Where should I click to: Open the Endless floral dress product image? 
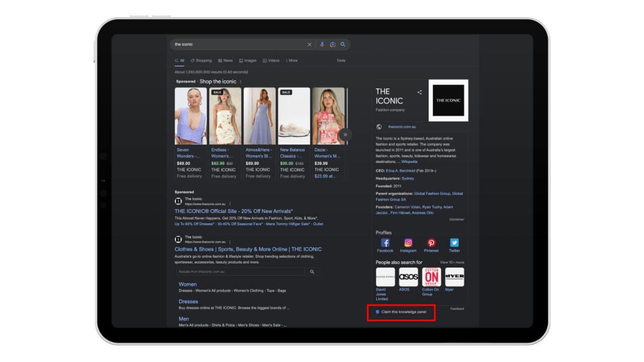(225, 116)
